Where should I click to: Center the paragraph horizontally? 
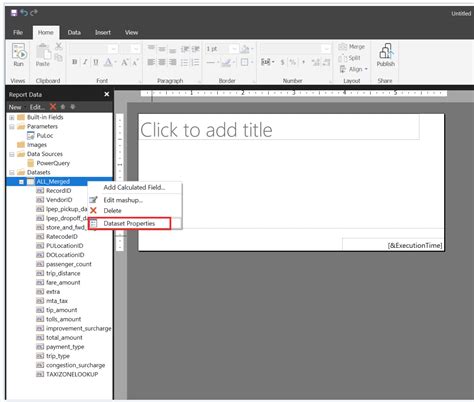click(x=162, y=62)
